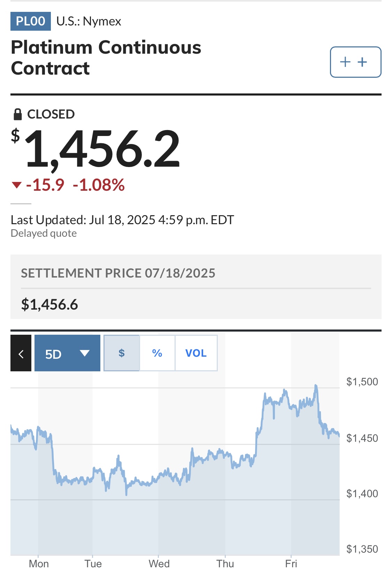Click the PL00 ticker symbol badge
The image size is (392, 576).
(31, 21)
